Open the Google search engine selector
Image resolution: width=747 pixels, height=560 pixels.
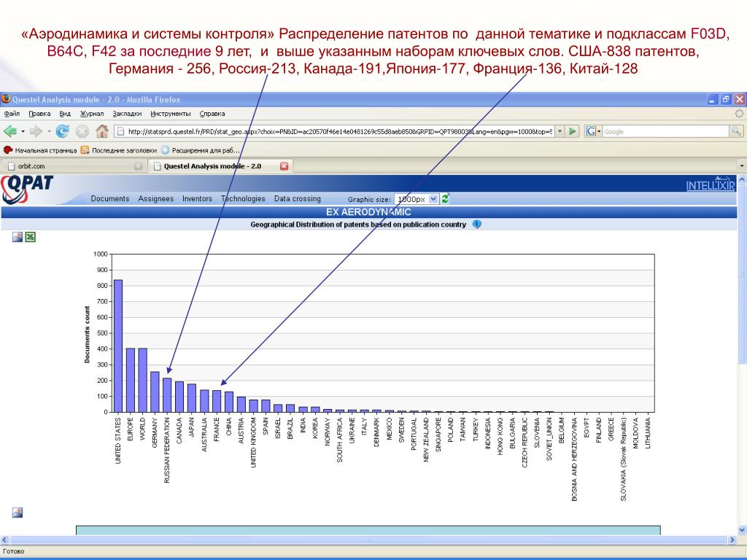(x=593, y=131)
